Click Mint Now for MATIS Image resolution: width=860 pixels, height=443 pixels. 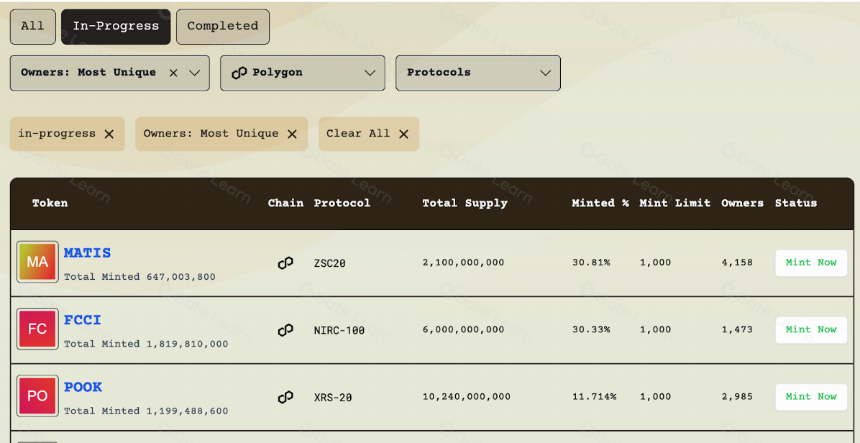[x=811, y=263]
